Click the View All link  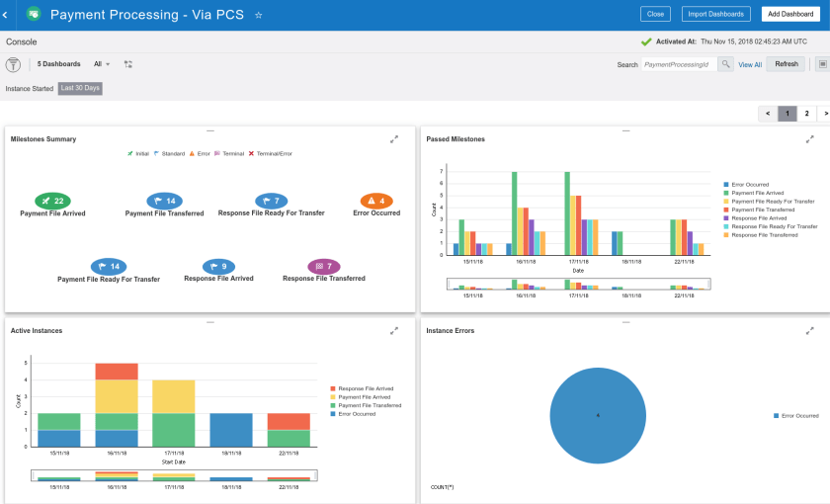(x=750, y=64)
